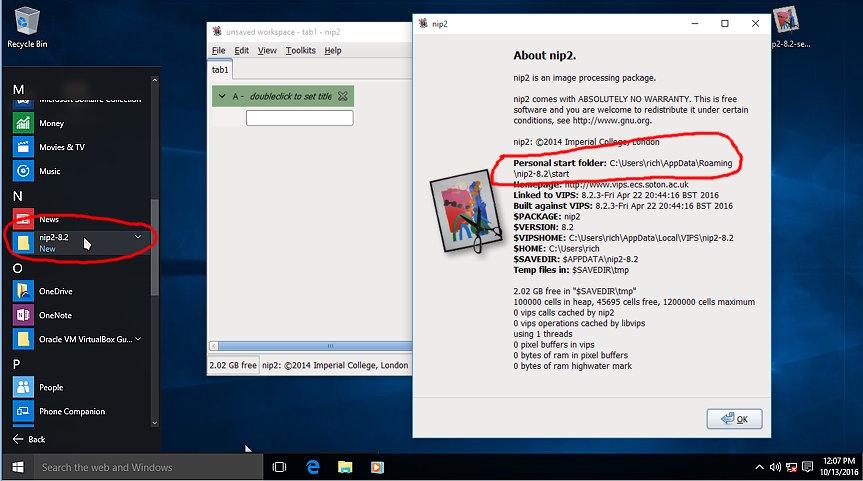The width and height of the screenshot is (863, 481).
Task: Collapse column A with its arrow
Action: coord(222,96)
